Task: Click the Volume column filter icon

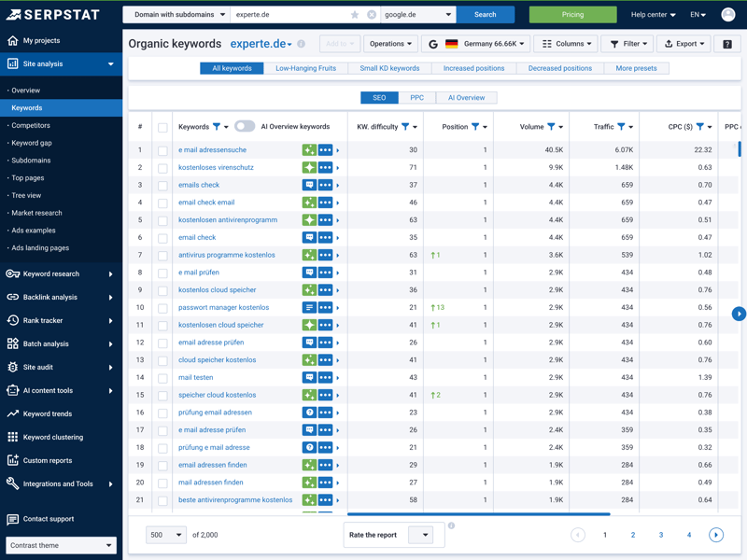Action: tap(551, 127)
